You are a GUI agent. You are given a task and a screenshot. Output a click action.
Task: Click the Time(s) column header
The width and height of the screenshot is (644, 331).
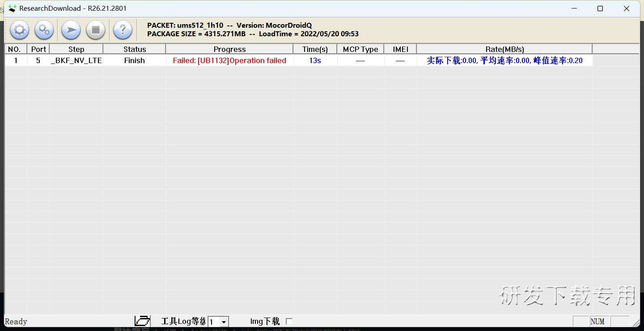coord(315,49)
